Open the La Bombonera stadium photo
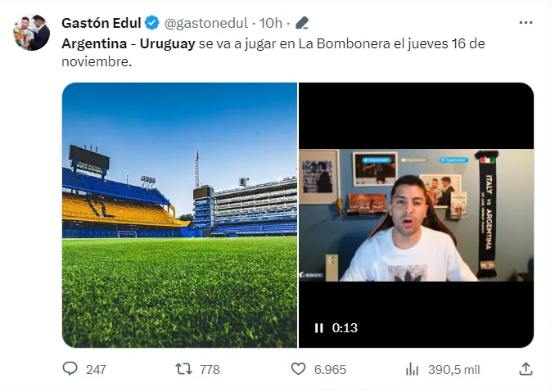This screenshot has height=392, width=555. click(179, 214)
